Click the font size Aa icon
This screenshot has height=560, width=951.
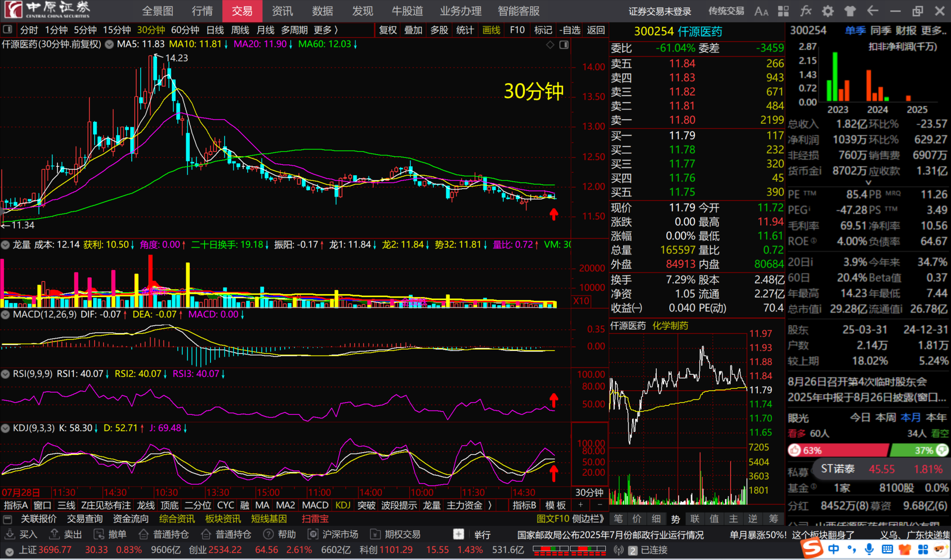[x=761, y=11]
